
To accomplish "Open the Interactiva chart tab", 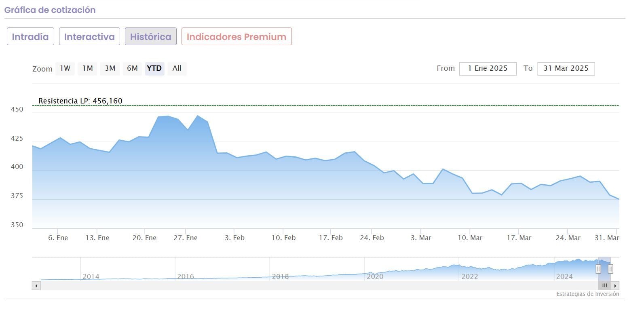I will [x=89, y=37].
